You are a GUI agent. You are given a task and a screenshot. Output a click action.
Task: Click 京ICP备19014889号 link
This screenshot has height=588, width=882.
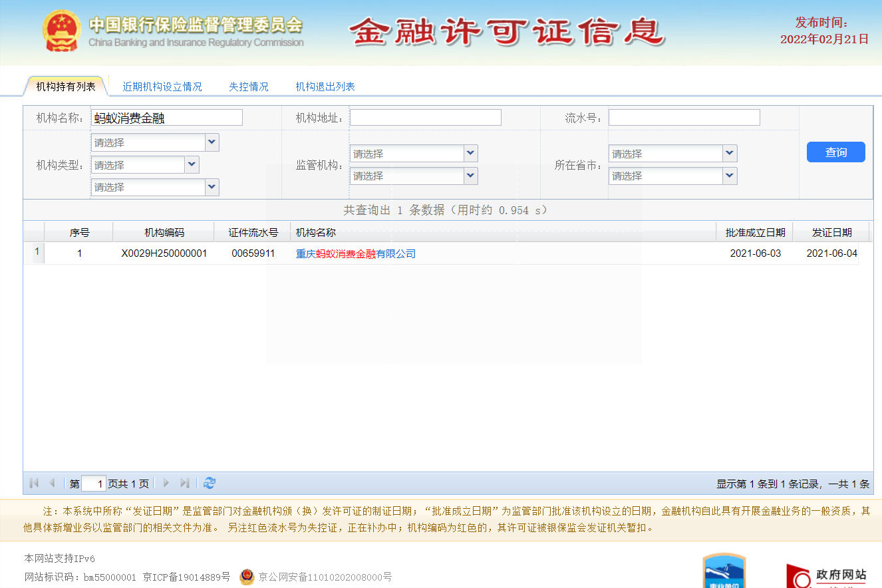click(187, 577)
